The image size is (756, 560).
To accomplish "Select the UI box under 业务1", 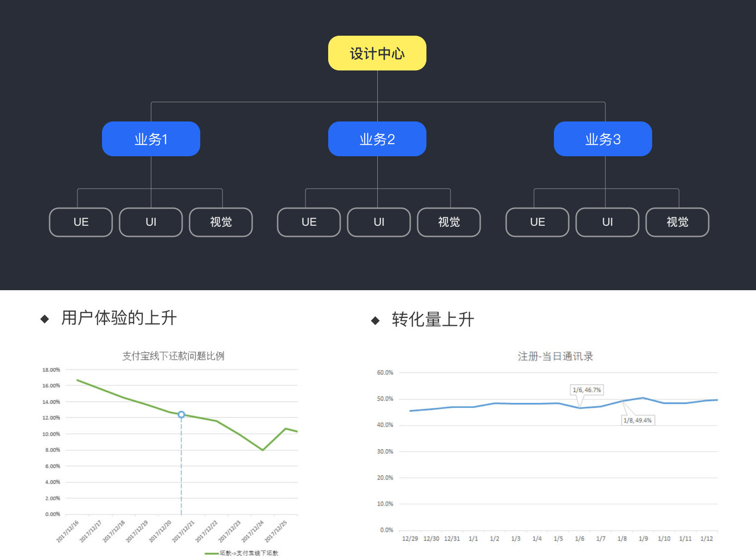I will pos(151,222).
